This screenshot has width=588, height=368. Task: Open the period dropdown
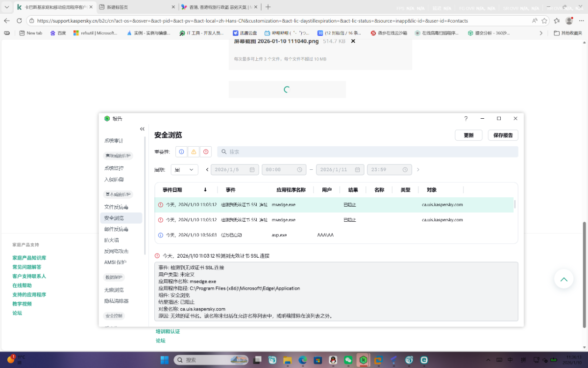(184, 170)
